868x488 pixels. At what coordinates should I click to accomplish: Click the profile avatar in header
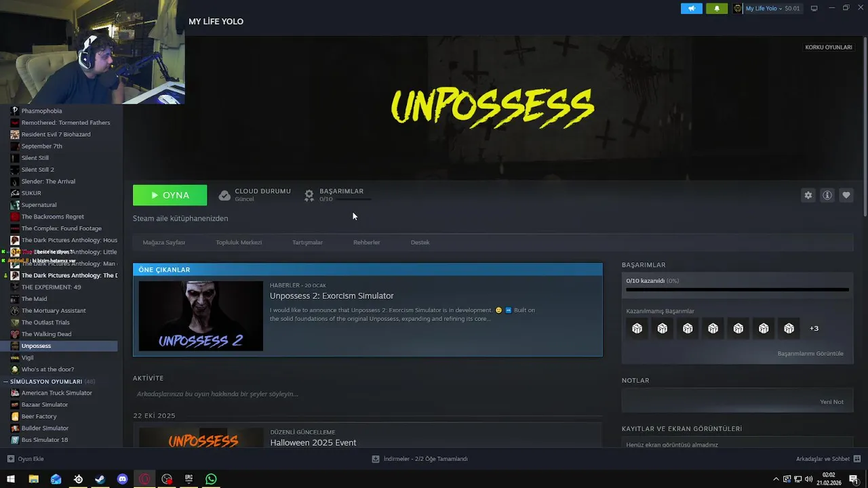[x=738, y=8]
